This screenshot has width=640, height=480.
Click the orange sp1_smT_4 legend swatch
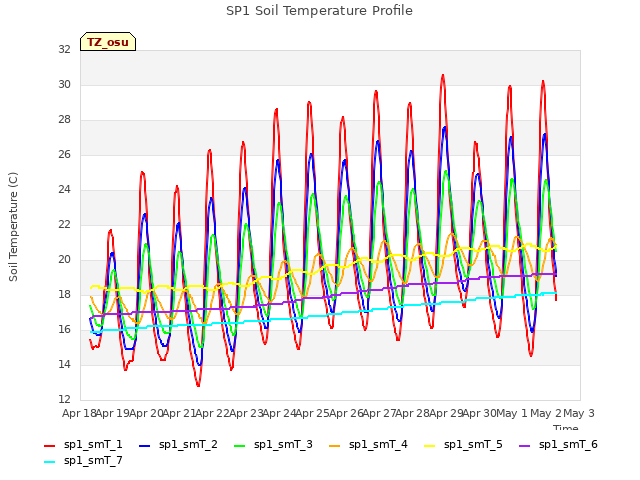point(335,446)
